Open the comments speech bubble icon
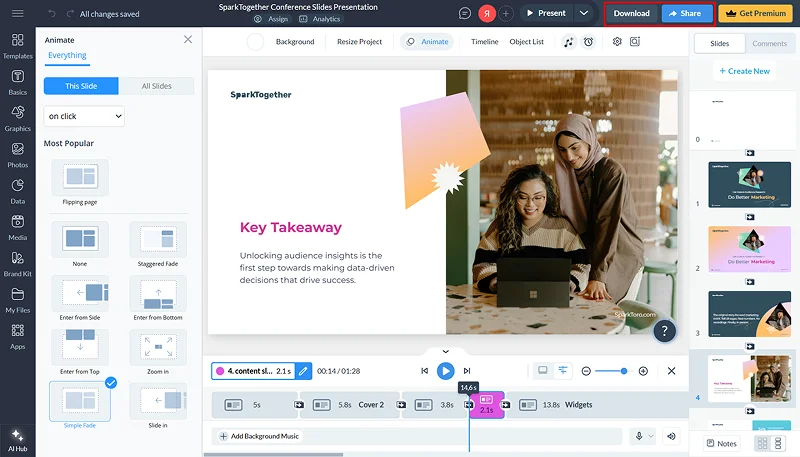 click(465, 13)
